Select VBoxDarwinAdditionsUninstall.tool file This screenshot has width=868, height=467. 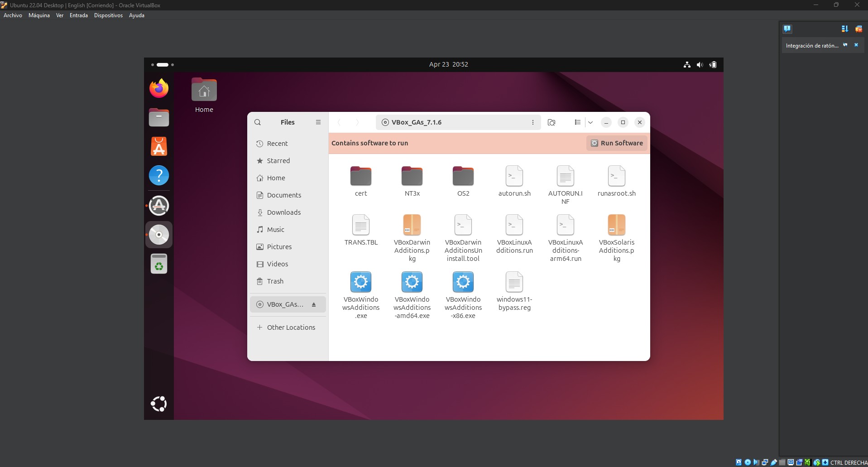pos(463,238)
